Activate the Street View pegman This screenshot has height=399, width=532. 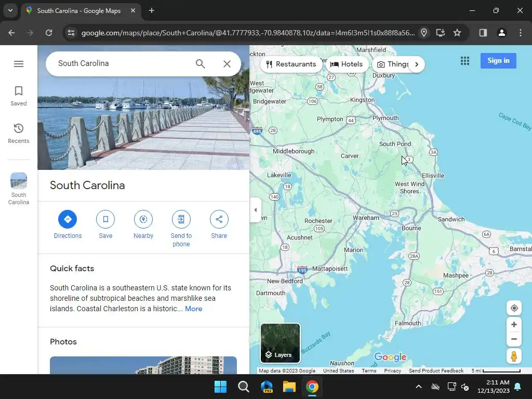coord(514,356)
